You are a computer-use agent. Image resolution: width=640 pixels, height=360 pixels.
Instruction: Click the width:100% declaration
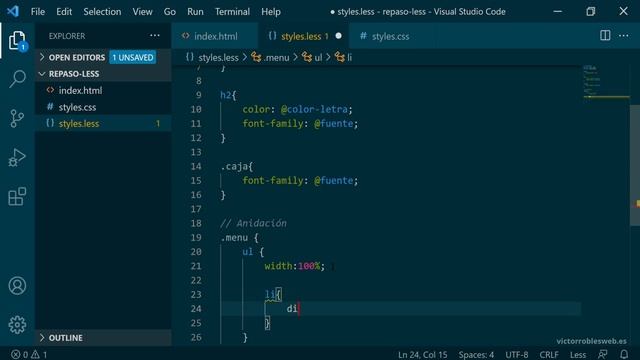[x=294, y=266]
